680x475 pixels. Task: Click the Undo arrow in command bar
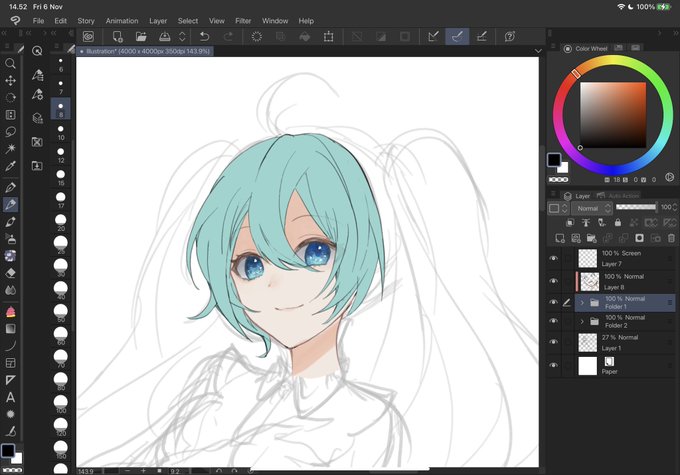click(204, 37)
